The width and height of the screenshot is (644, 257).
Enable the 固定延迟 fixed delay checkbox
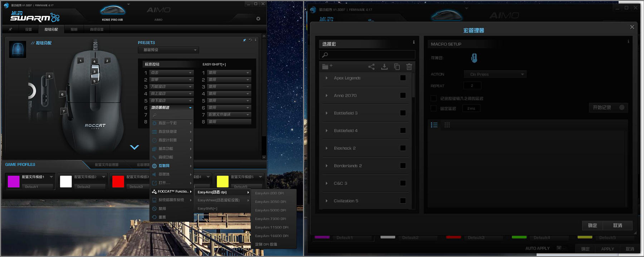click(x=434, y=108)
